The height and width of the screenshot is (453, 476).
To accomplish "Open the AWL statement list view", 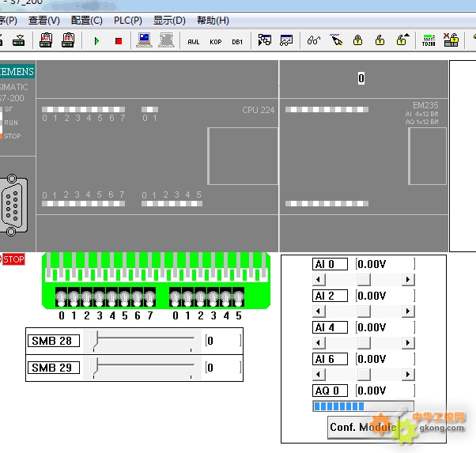I will point(194,42).
